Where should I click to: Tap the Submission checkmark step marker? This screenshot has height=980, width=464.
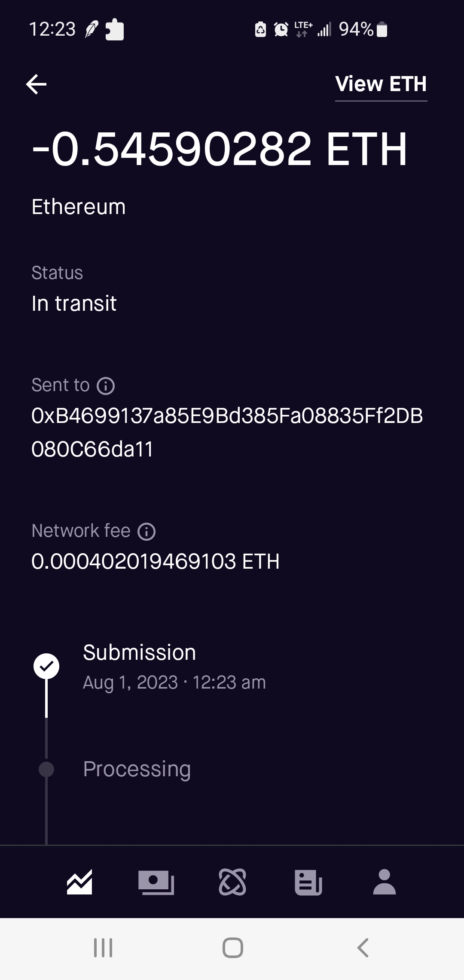coord(46,666)
